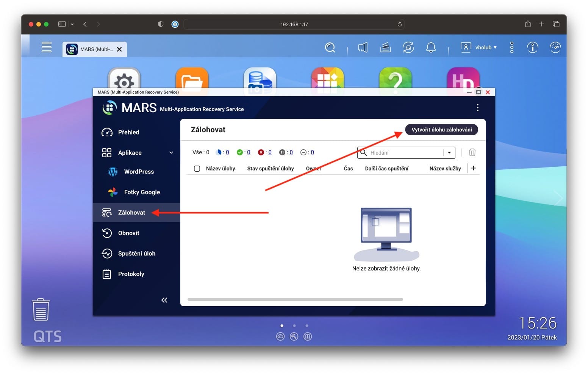Go to third desktop page dot
This screenshot has height=374, width=588.
coord(307,325)
